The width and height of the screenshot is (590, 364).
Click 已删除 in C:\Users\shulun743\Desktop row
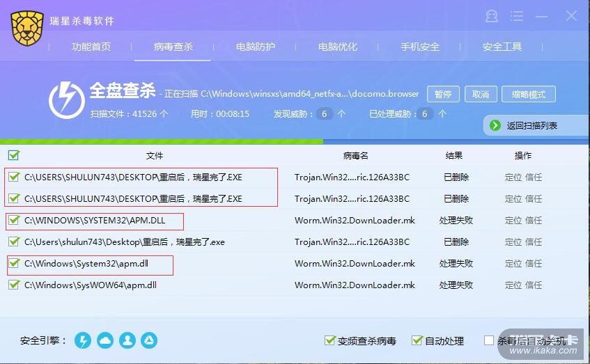pos(456,242)
